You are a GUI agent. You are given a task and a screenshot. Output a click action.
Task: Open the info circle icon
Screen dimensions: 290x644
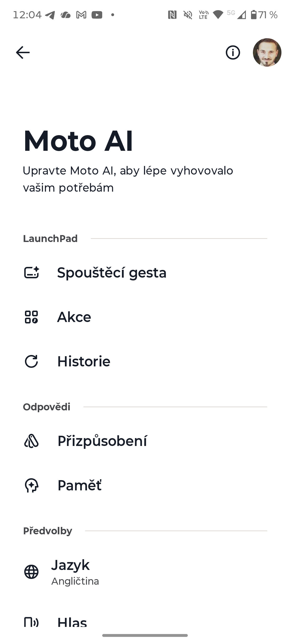point(233,52)
